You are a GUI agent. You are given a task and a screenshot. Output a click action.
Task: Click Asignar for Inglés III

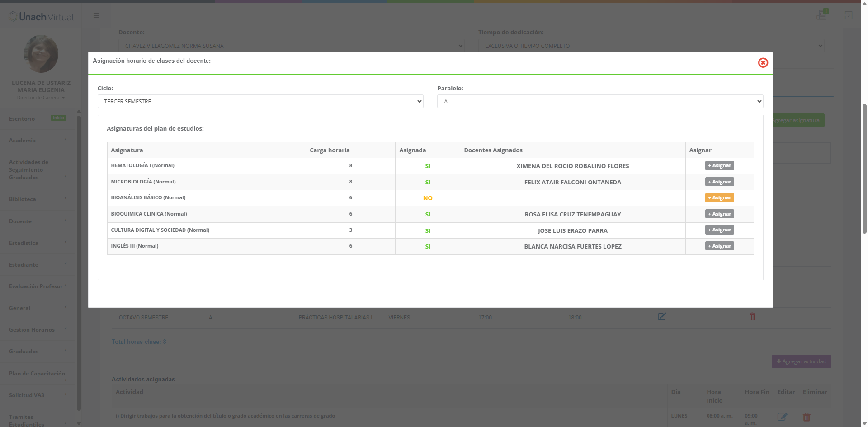click(719, 246)
